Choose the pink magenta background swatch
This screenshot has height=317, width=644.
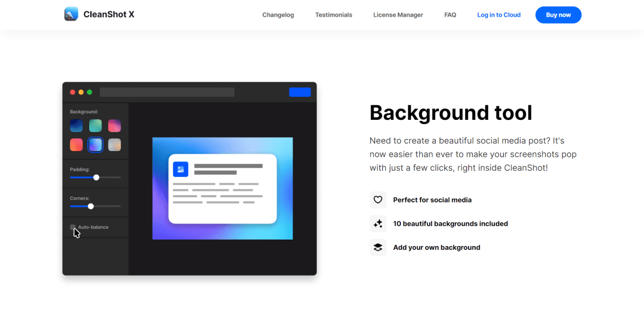click(x=114, y=126)
